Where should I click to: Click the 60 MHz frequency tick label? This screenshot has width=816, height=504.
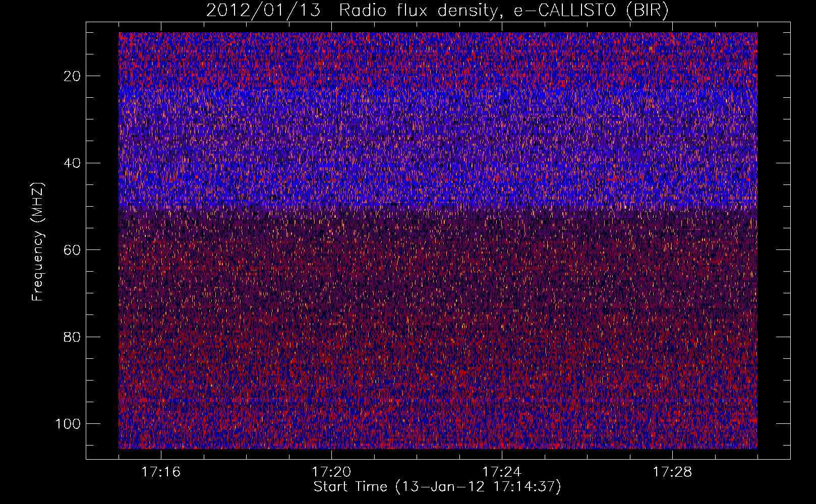(x=73, y=250)
